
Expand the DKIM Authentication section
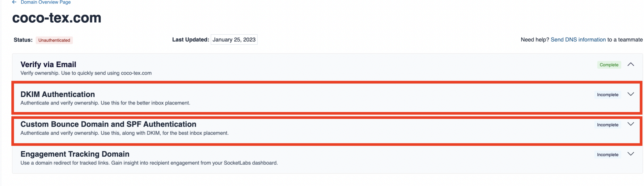630,94
